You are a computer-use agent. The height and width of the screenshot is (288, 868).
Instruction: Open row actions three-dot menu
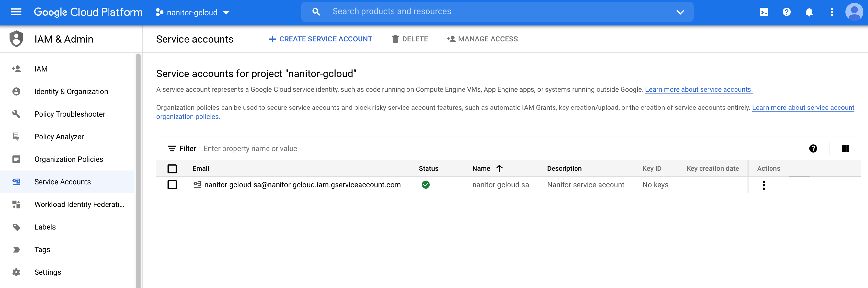coord(764,185)
